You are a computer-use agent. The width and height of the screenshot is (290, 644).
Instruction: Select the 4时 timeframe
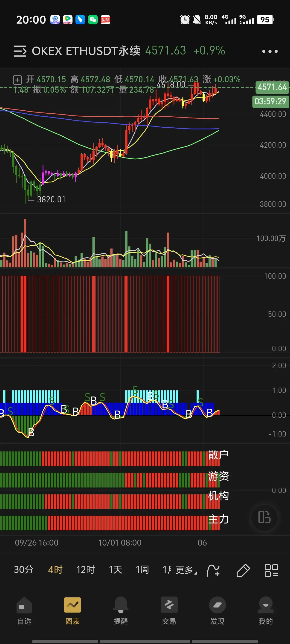point(55,570)
